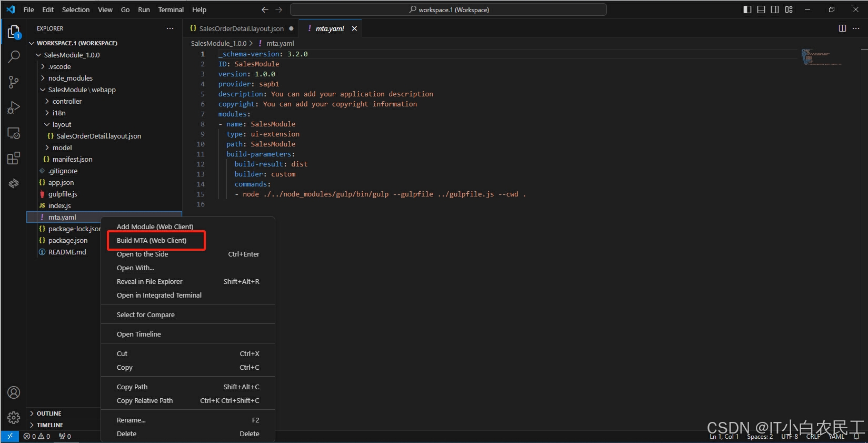Screen dimensions: 868x443
Task: Collapse the SalesModule_1.0.0 folder
Action: (x=105, y=55)
